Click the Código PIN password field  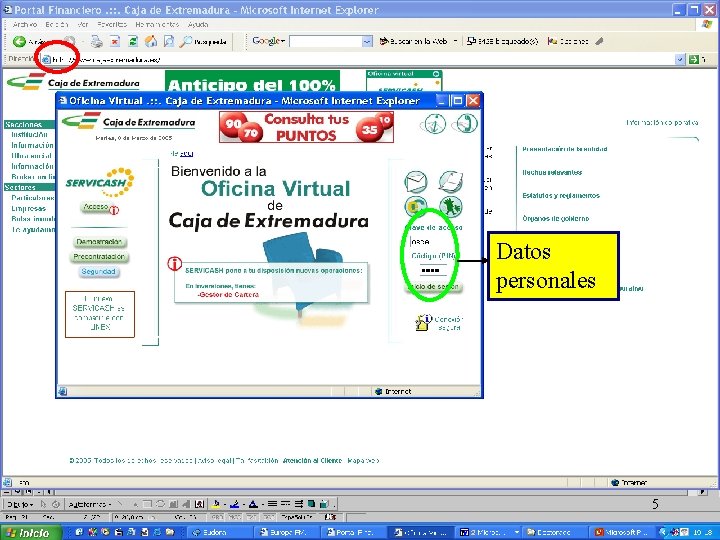click(x=433, y=271)
